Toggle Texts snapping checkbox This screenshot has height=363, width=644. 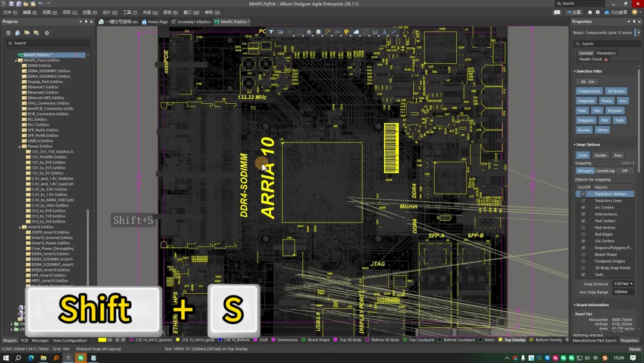tap(583, 275)
